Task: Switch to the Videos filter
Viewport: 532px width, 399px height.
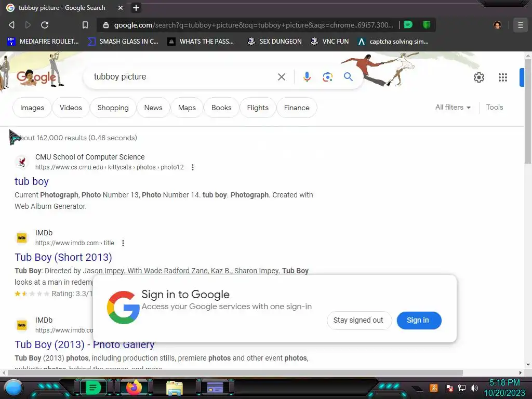Action: pos(71,108)
